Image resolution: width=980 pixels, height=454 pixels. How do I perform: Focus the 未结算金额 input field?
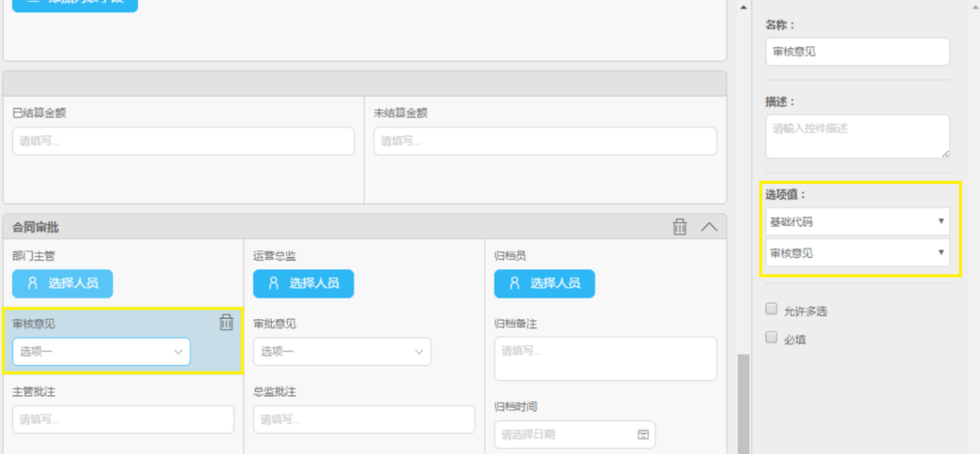[x=545, y=141]
